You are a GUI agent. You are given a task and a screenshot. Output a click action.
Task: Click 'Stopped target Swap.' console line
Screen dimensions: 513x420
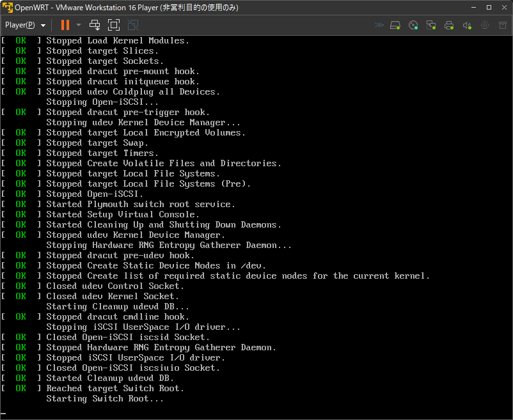(97, 143)
